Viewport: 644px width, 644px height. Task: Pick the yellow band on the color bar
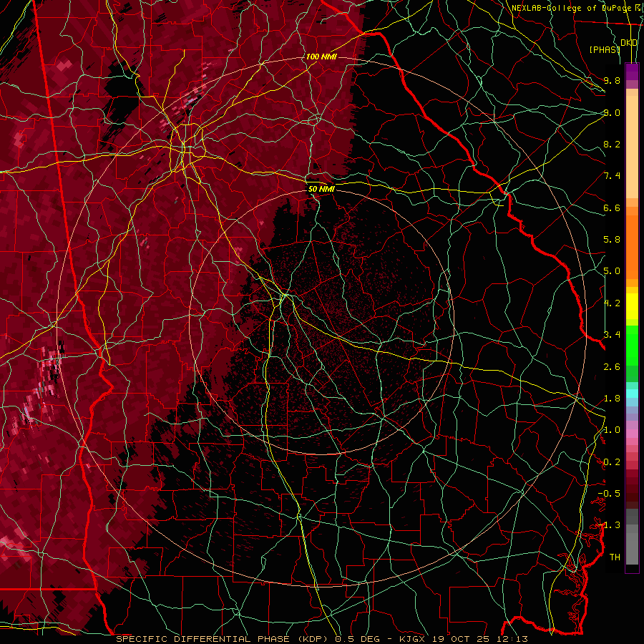(632, 306)
